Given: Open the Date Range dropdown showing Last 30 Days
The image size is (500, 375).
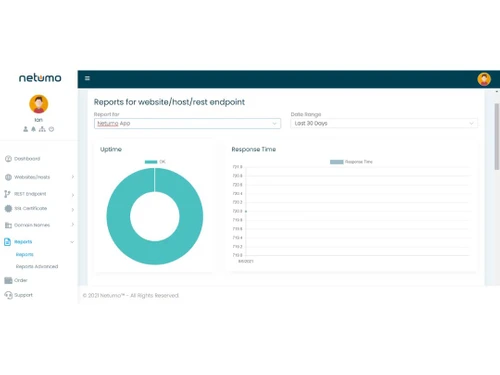Looking at the screenshot, I should click(x=384, y=123).
